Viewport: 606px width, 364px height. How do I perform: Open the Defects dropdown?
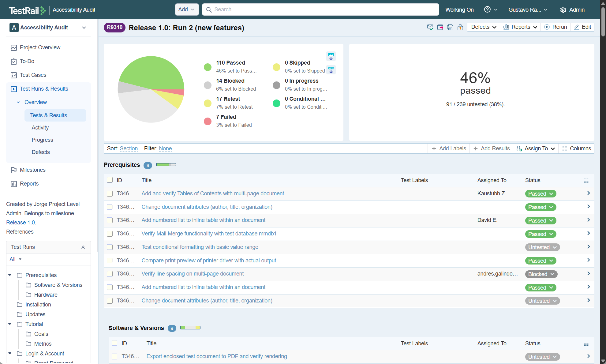(x=483, y=27)
